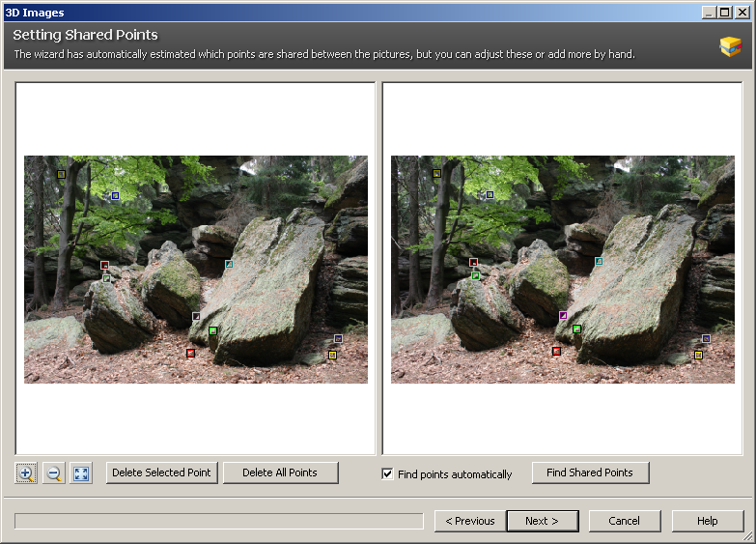Select purple point marker in left picture
Image resolution: width=756 pixels, height=544 pixels.
[196, 316]
